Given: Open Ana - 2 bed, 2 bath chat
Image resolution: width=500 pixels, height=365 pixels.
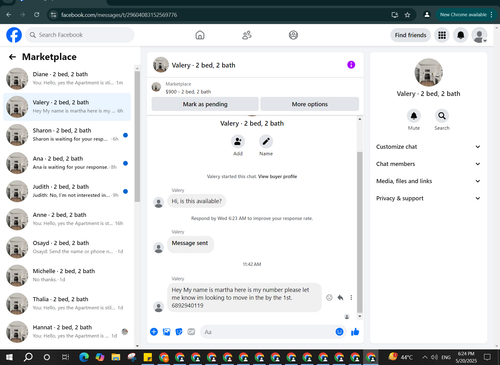Looking at the screenshot, I should (67, 163).
